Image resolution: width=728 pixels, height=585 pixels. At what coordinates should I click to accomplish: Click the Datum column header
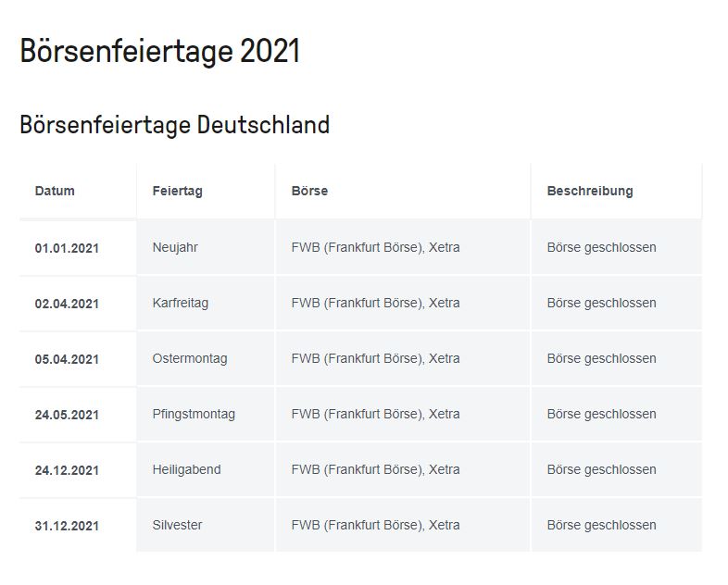(x=55, y=192)
